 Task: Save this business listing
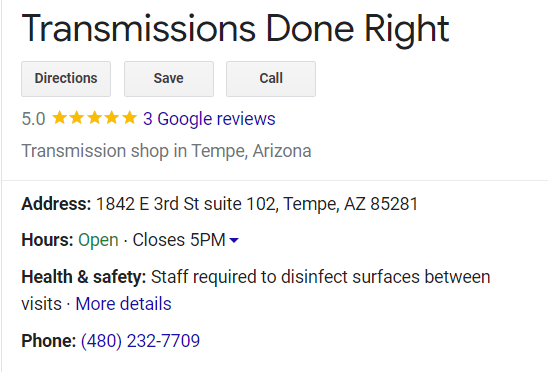(x=169, y=79)
